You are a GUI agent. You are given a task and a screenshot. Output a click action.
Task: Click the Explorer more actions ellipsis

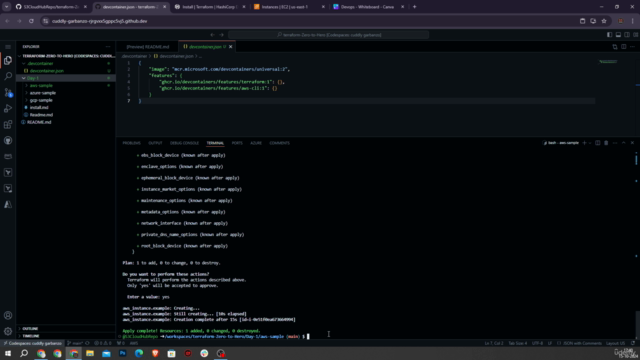coord(108,47)
